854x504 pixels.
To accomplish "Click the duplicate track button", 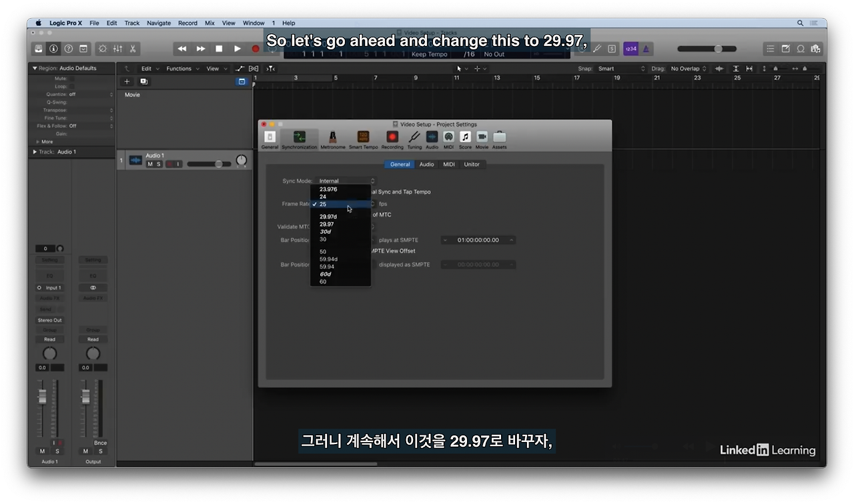I will (143, 81).
